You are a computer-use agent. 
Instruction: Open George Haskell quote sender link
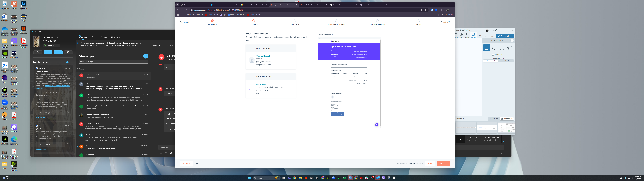tap(263, 56)
